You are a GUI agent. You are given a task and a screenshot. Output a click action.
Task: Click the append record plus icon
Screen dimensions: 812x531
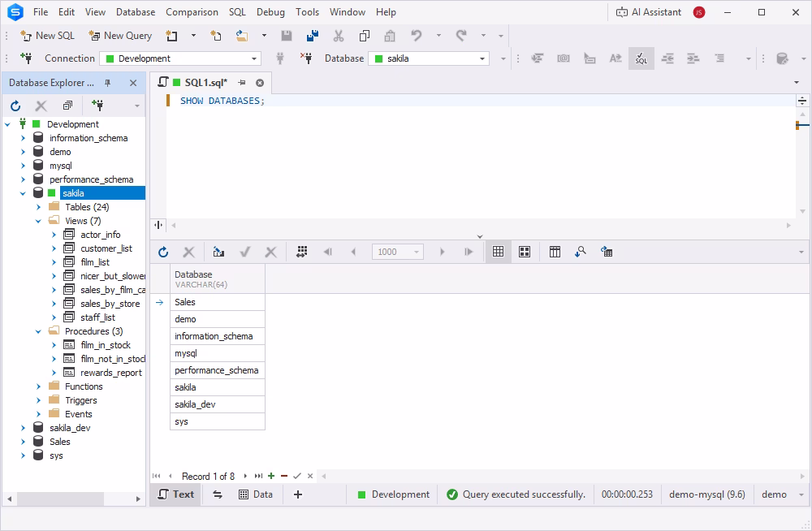pos(271,476)
